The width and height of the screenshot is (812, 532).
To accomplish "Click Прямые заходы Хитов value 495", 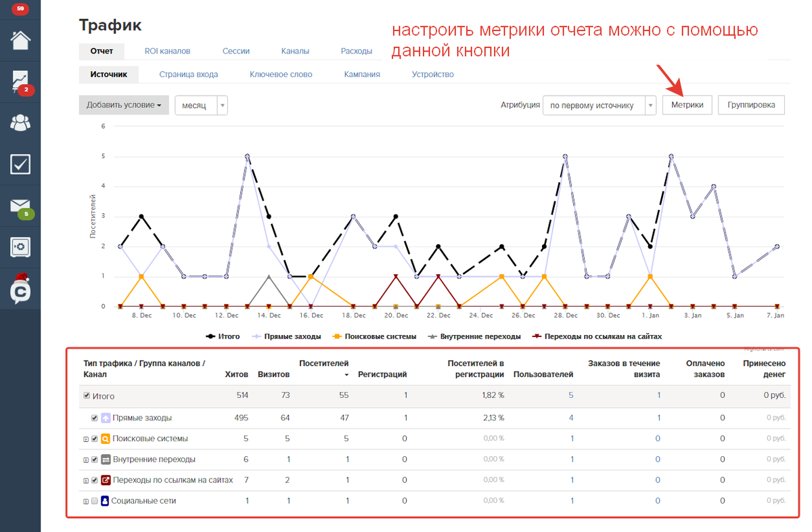I will click(x=241, y=418).
